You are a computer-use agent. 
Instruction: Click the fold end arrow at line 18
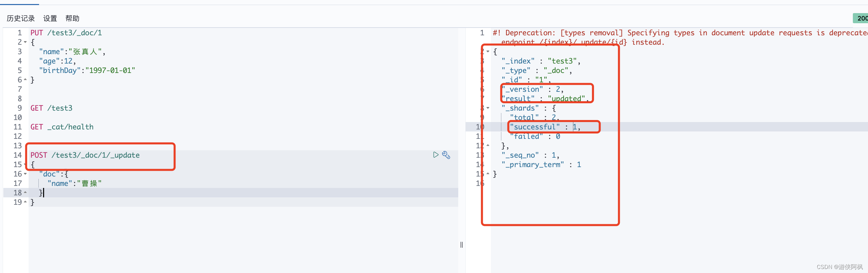25,193
